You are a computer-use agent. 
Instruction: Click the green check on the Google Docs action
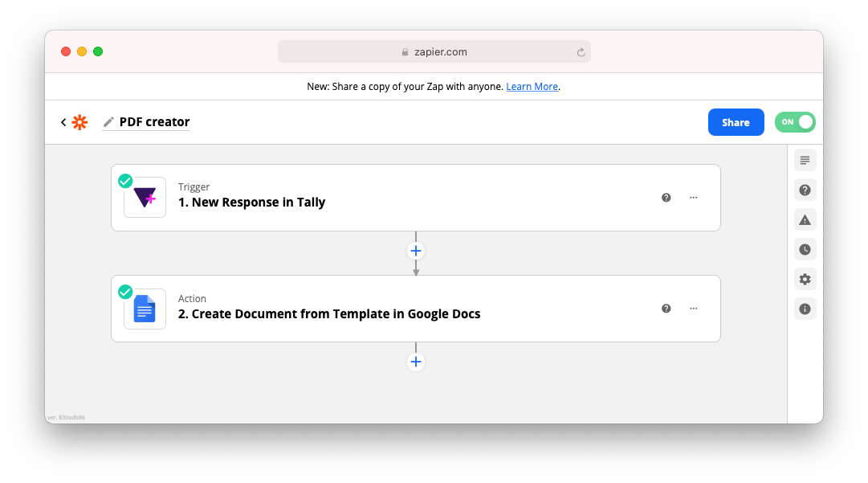[x=125, y=292]
